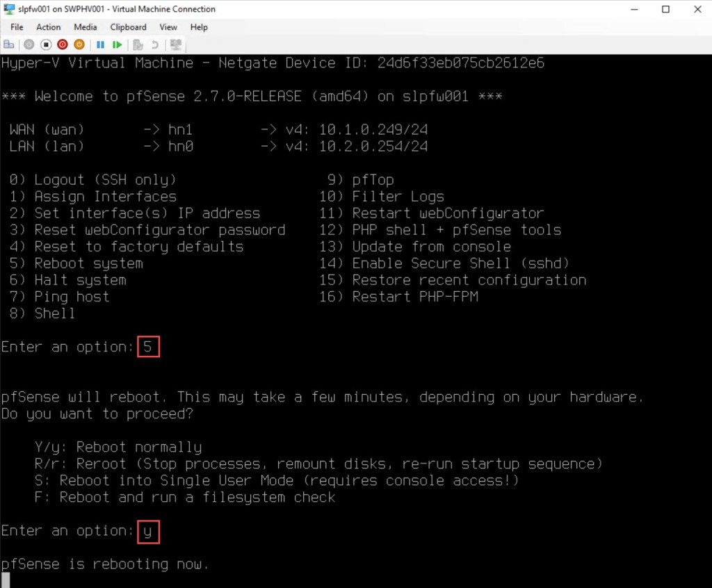Open the View menu
Viewport: 712px width, 588px height.
click(168, 27)
